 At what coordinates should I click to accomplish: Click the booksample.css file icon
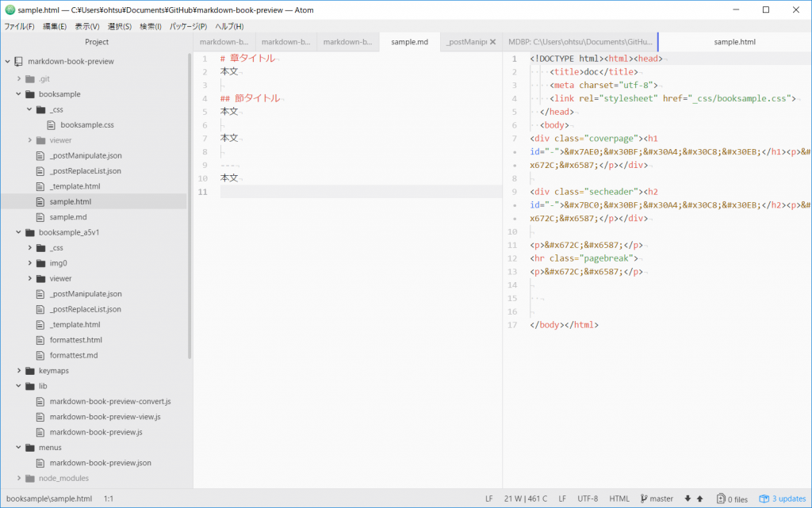52,124
